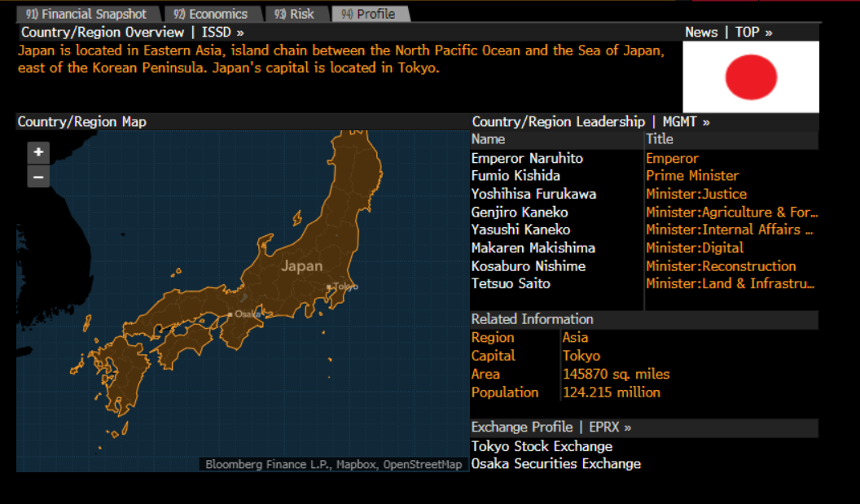The width and height of the screenshot is (860, 504).
Task: Open the Risk tab
Action: click(x=295, y=14)
